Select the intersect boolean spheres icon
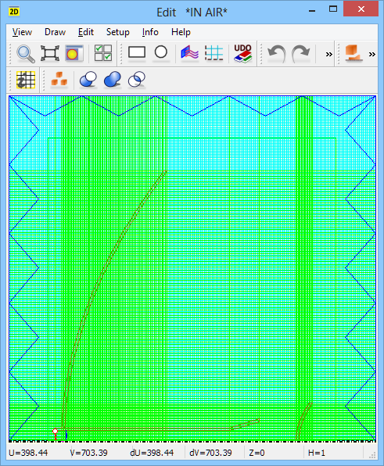Image resolution: width=384 pixels, height=466 pixels. pos(137,80)
